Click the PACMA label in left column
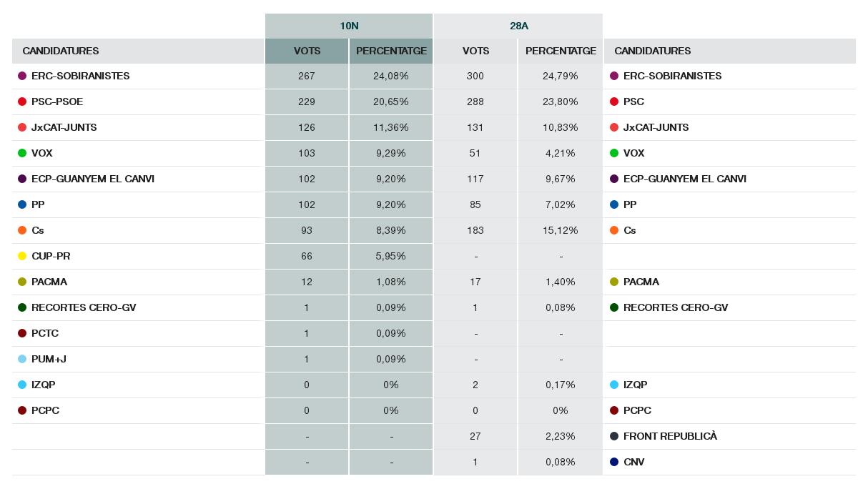868x489 pixels. [x=49, y=282]
